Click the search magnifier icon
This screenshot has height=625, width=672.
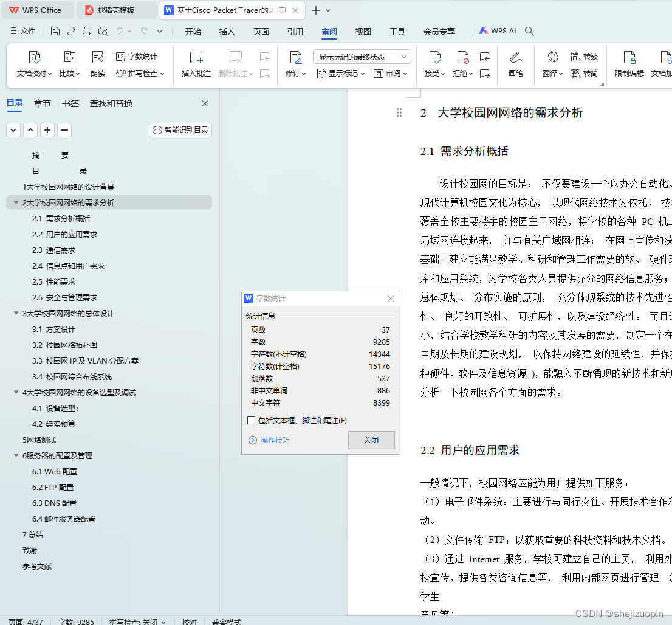click(529, 31)
